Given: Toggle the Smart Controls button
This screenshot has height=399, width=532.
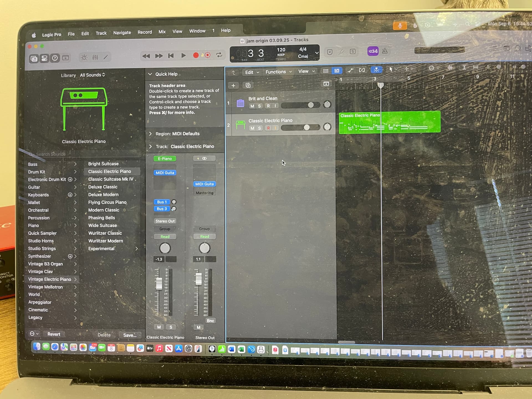Looking at the screenshot, I should click(x=84, y=58).
